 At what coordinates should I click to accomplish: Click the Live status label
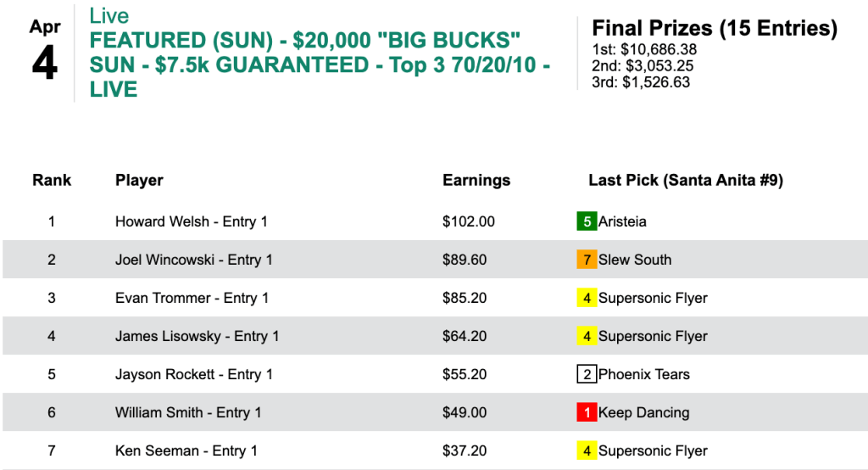(109, 16)
